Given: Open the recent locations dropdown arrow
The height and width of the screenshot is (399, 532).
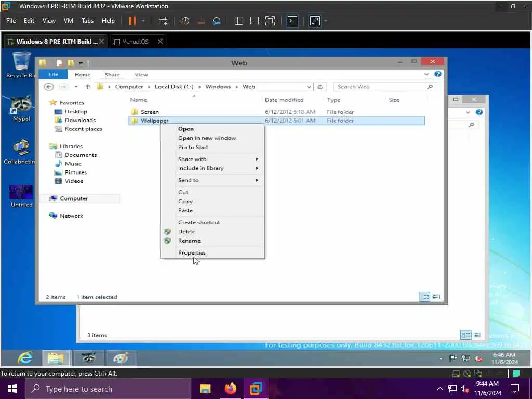Looking at the screenshot, I should coord(76,87).
